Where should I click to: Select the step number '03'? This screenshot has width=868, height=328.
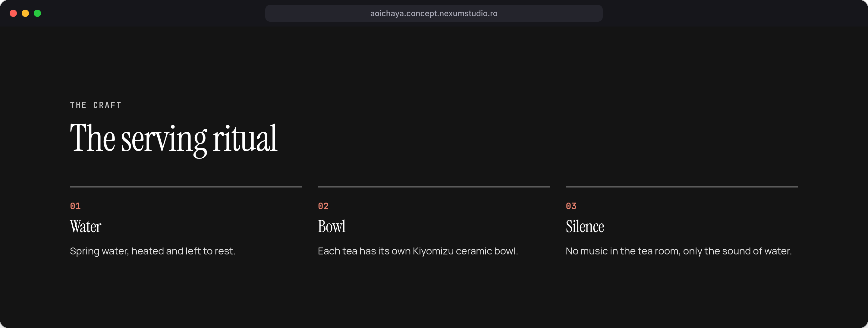click(571, 206)
